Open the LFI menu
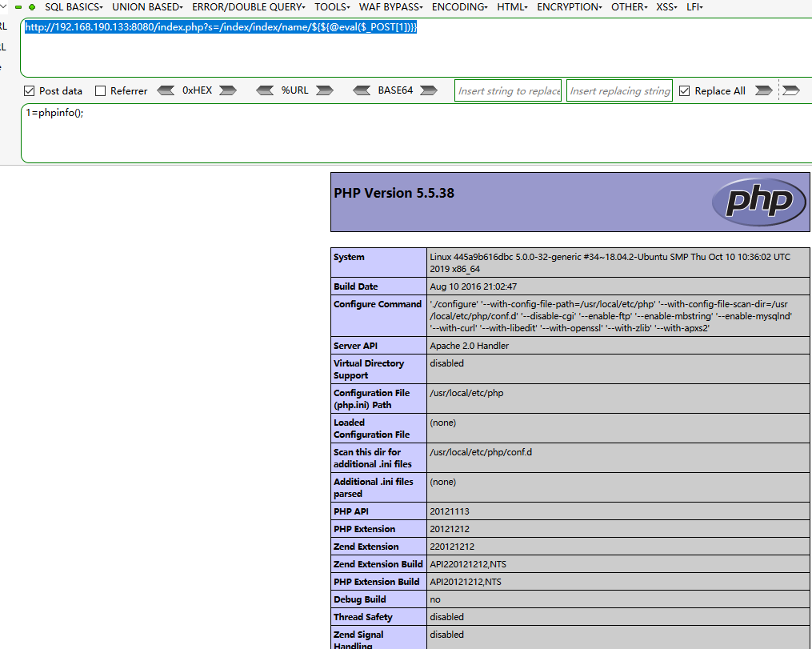 (694, 7)
